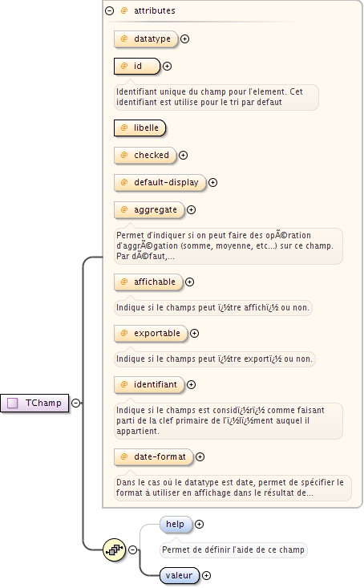Click the @ icon of exportable attribute
This screenshot has height=588, width=364.
[124, 333]
